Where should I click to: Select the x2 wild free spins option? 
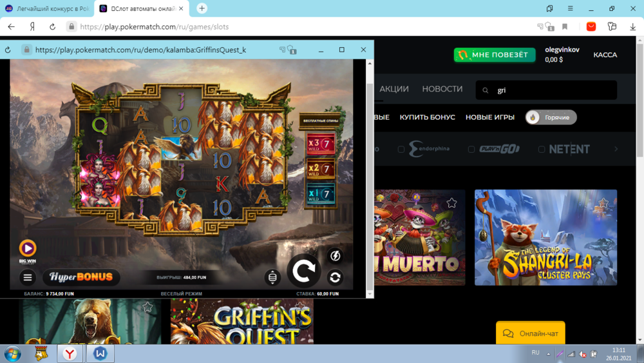(321, 169)
